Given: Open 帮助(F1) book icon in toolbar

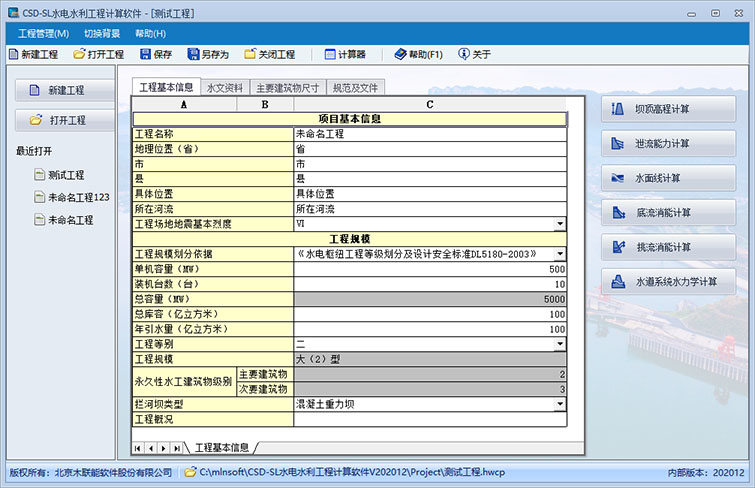Looking at the screenshot, I should pyautogui.click(x=400, y=54).
